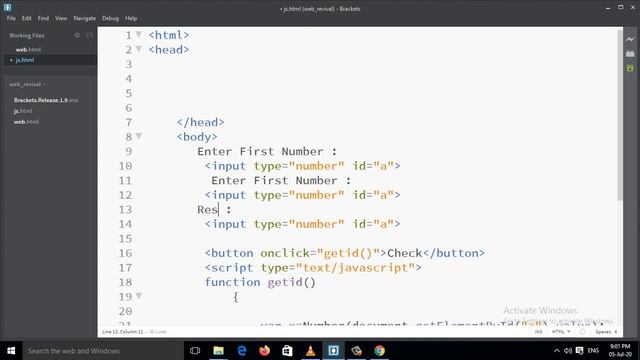The height and width of the screenshot is (360, 640).
Task: Open Working Files settings gear
Action: coord(77,36)
